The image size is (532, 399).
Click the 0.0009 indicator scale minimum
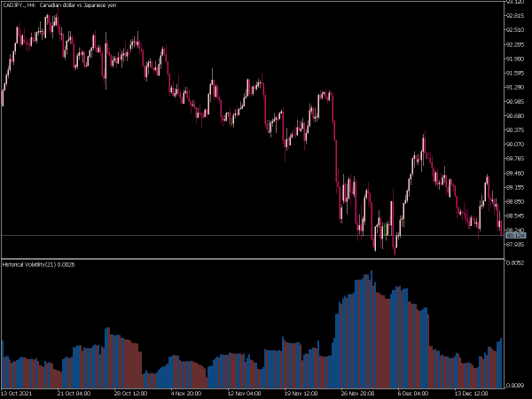pos(514,386)
